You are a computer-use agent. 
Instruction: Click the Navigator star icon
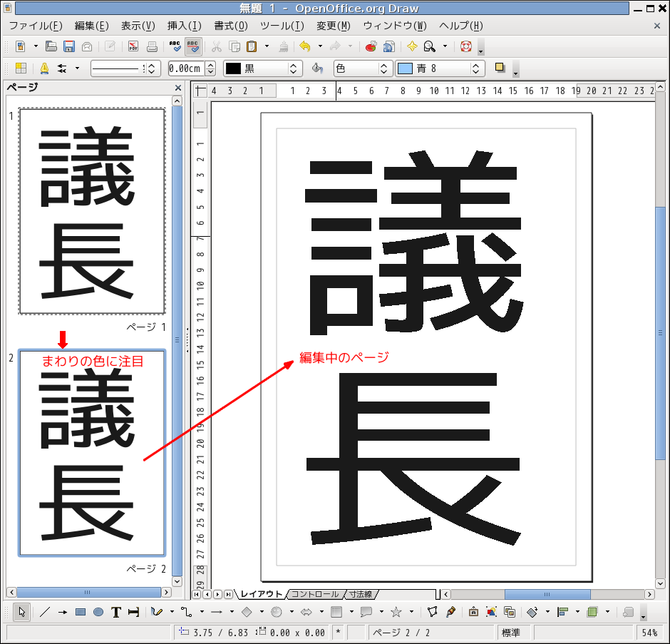pyautogui.click(x=412, y=46)
